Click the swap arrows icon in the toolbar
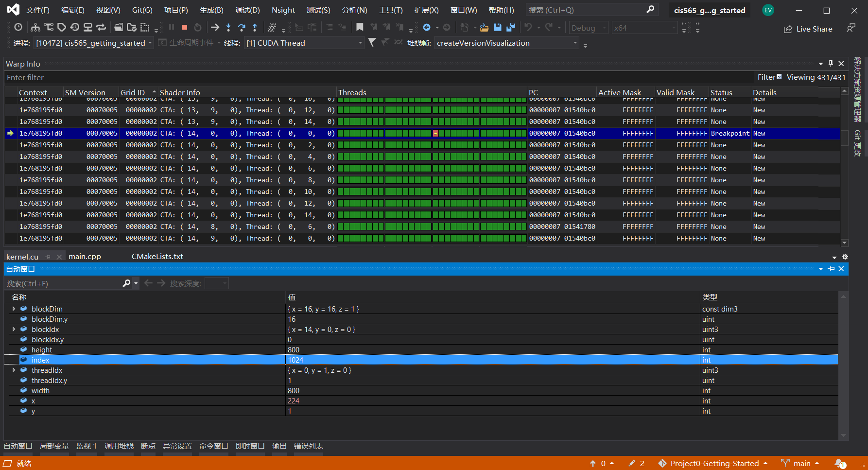The image size is (868, 470). pyautogui.click(x=101, y=28)
